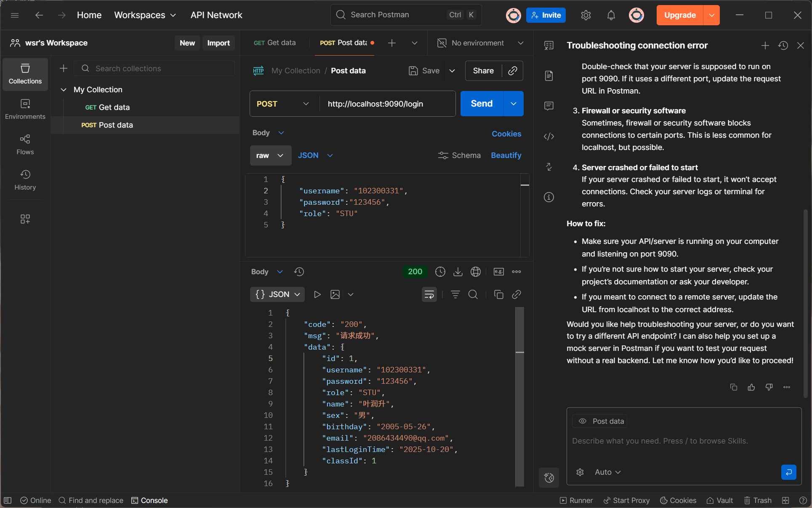812x508 pixels.
Task: Toggle Post data context eye chip
Action: [600, 421]
